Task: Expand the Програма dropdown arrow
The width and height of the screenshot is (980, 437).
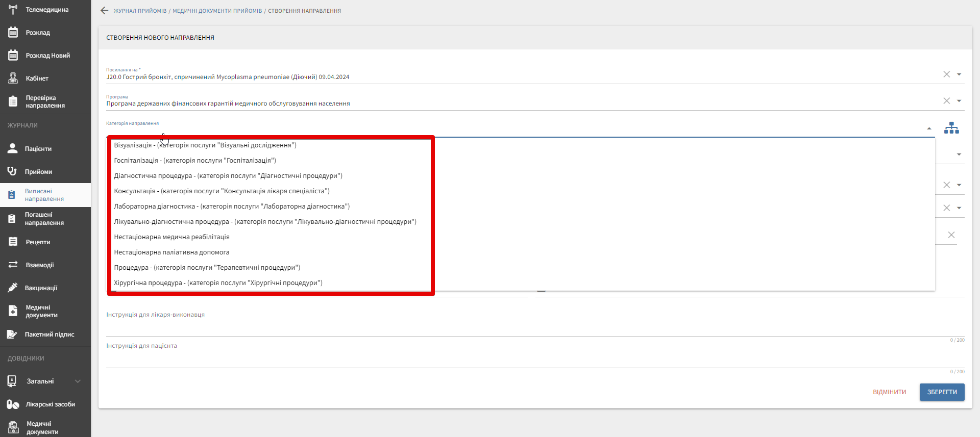Action: [959, 101]
